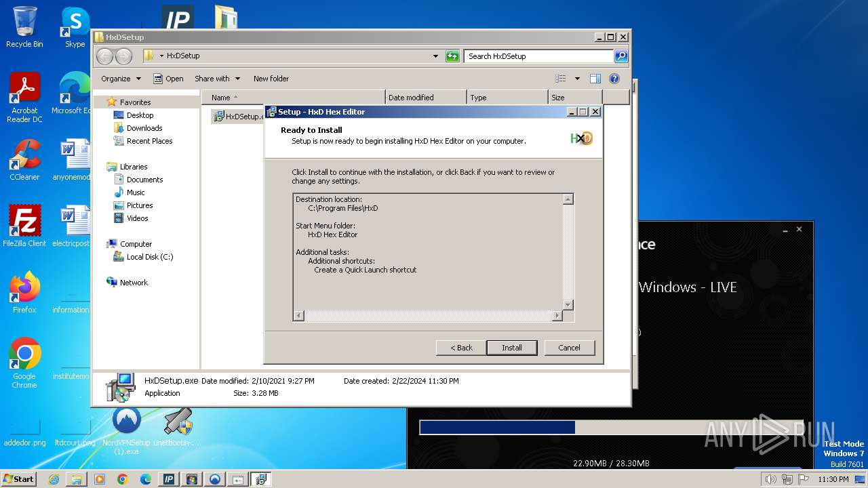Viewport: 868px width, 488px height.
Task: Open the Organize dropdown in Explorer toolbar
Action: point(121,79)
